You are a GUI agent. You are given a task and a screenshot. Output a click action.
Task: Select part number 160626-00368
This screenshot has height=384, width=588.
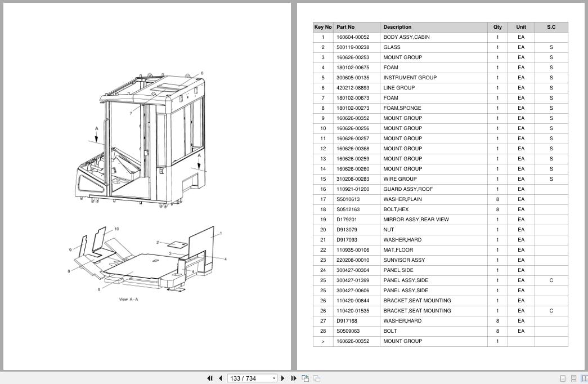(x=352, y=149)
